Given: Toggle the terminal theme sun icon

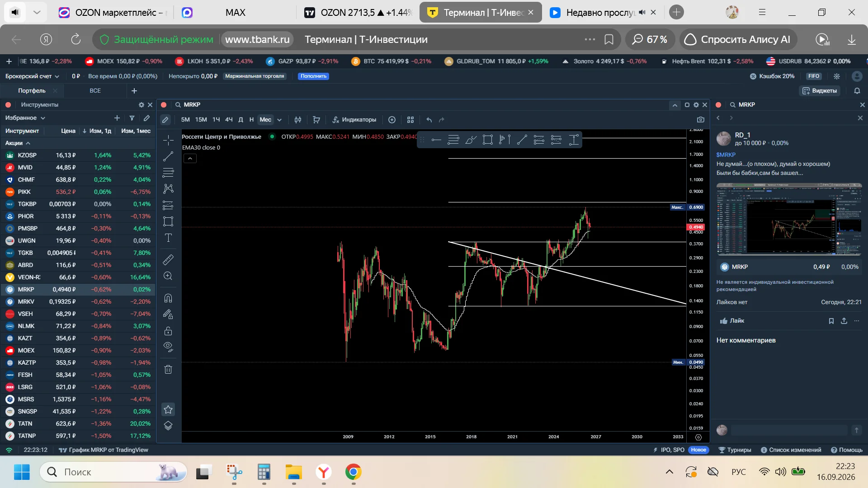Looking at the screenshot, I should click(x=837, y=76).
